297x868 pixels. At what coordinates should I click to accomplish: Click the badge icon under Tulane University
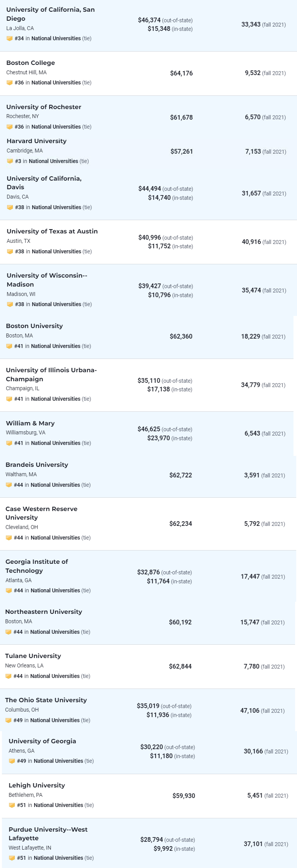click(x=8, y=676)
